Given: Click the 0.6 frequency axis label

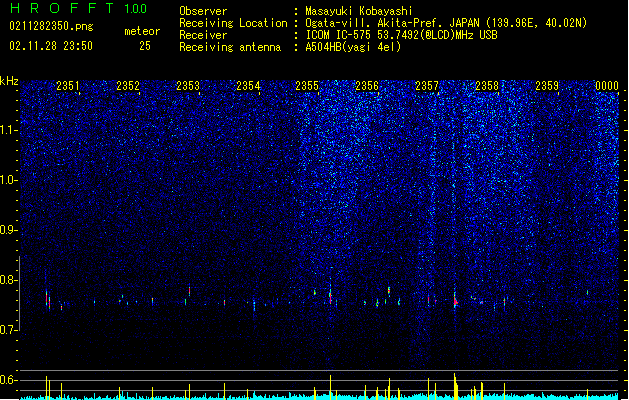Looking at the screenshot, I should tap(9, 380).
